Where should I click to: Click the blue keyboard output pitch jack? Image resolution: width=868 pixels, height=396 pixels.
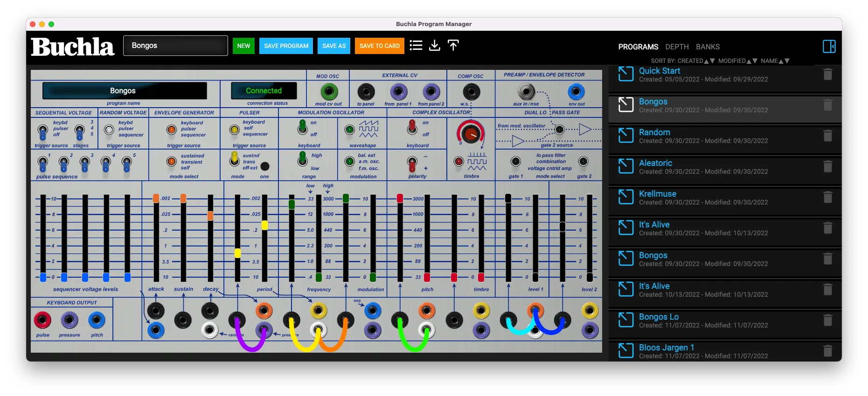[97, 320]
